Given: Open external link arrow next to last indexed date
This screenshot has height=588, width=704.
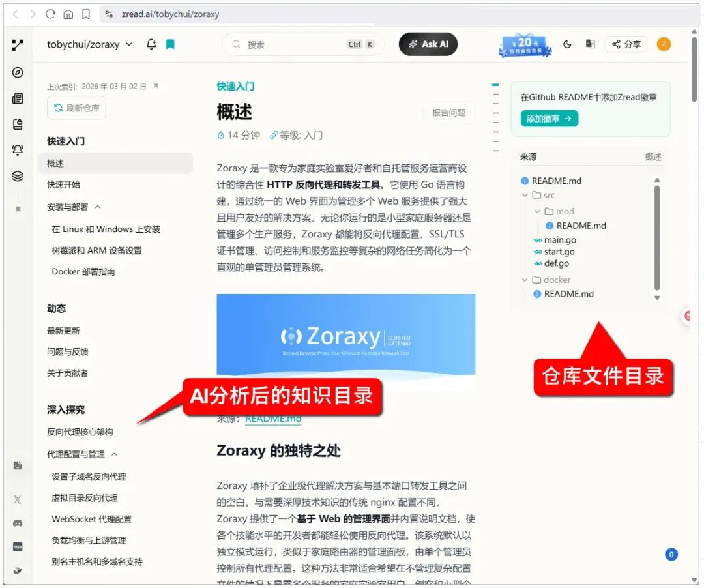Looking at the screenshot, I should coord(155,86).
